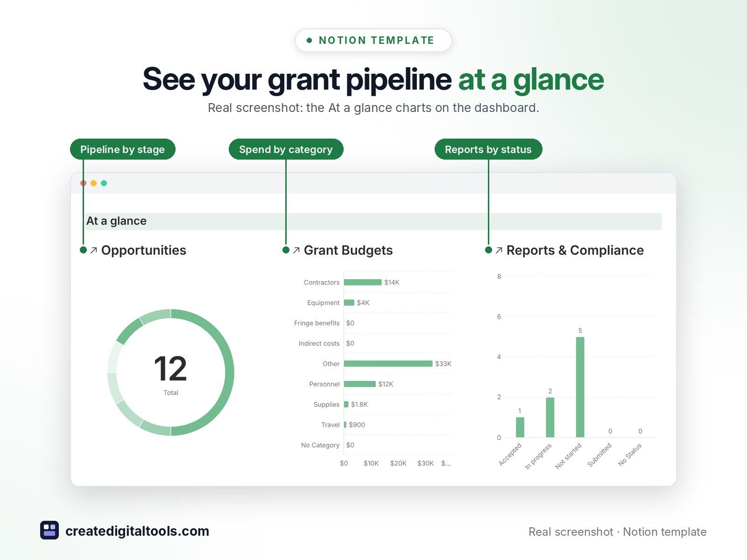The image size is (747, 560).
Task: Click the Equipment category label
Action: click(324, 302)
